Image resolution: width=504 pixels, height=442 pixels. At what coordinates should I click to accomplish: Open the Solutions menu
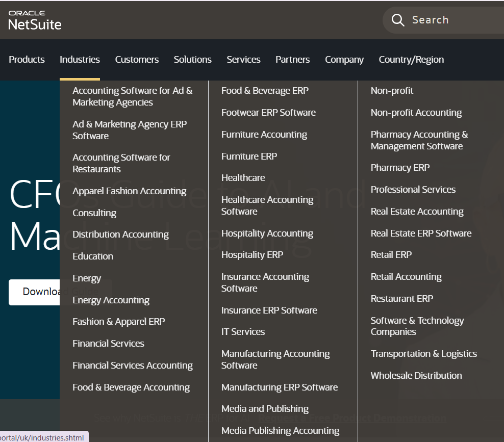click(192, 60)
